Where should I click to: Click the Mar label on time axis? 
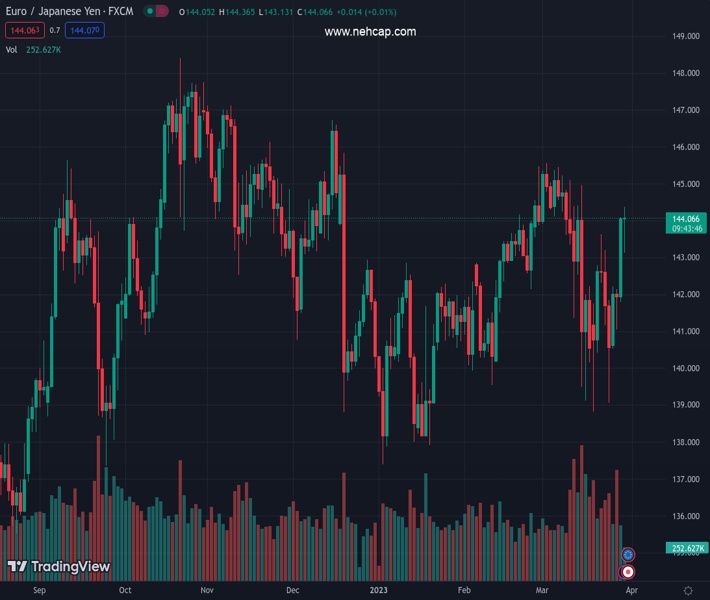tap(542, 591)
